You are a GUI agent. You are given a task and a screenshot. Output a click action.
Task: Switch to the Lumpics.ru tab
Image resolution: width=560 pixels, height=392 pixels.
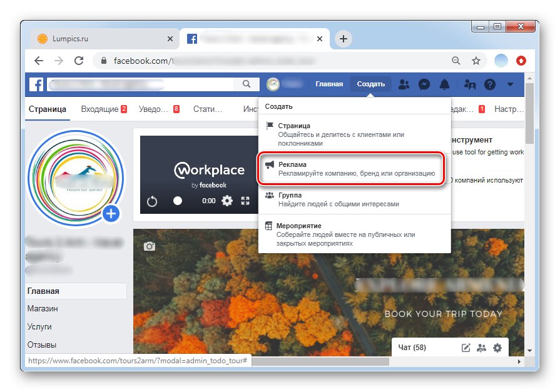105,39
